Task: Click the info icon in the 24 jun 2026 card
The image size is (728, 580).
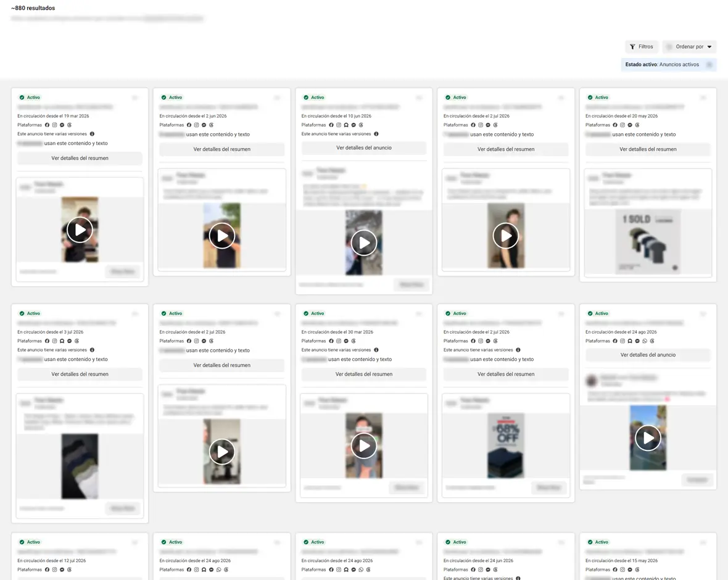Action: pos(518,578)
